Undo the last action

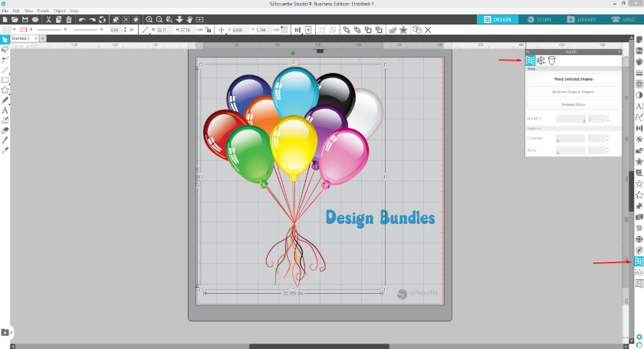[82, 19]
